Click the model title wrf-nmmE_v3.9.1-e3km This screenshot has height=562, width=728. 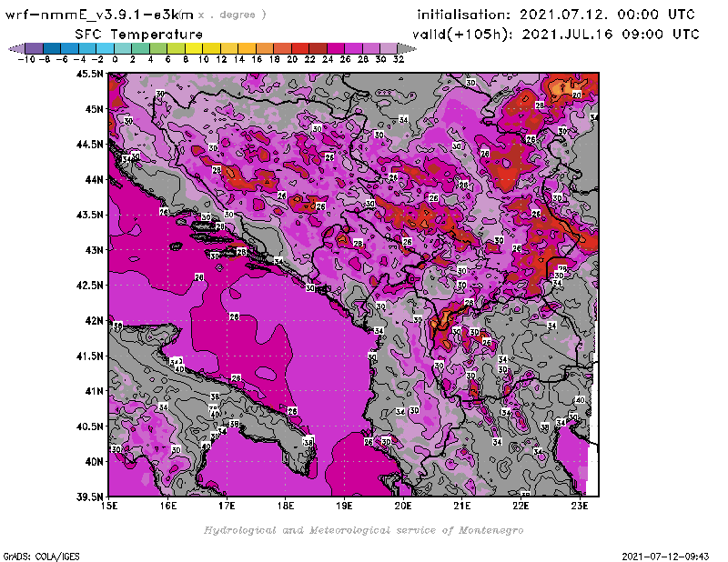(x=99, y=15)
